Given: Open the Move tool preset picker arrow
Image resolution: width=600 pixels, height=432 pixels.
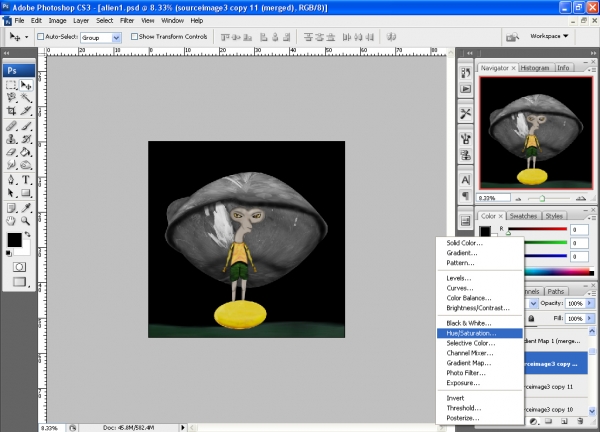Looking at the screenshot, I should 26,37.
